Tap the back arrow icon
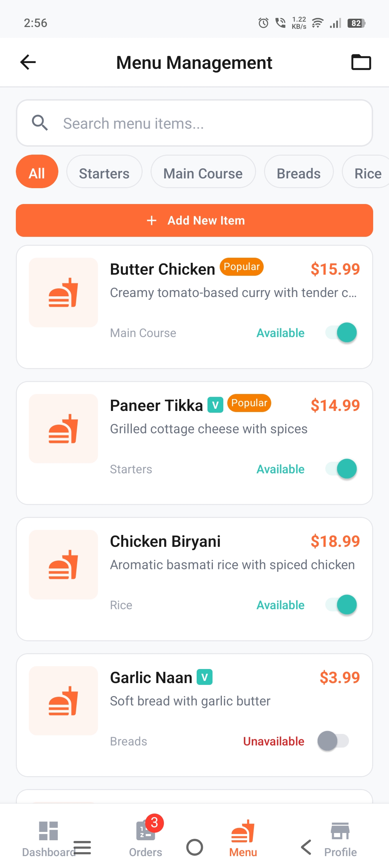The image size is (389, 868). (28, 62)
